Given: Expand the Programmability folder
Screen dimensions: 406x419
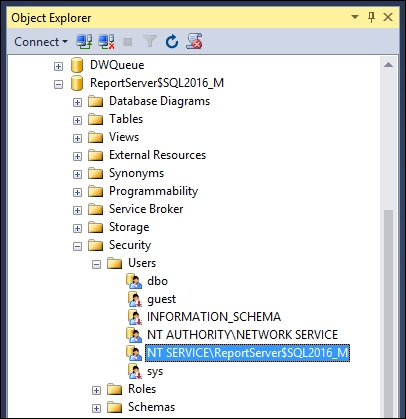Looking at the screenshot, I should coord(77,192).
